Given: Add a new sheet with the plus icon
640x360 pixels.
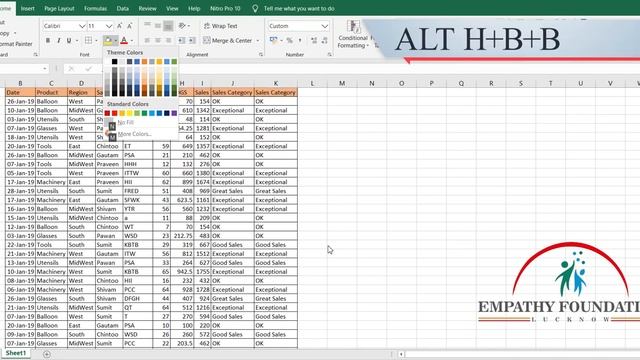Looking at the screenshot, I should pyautogui.click(x=47, y=354).
